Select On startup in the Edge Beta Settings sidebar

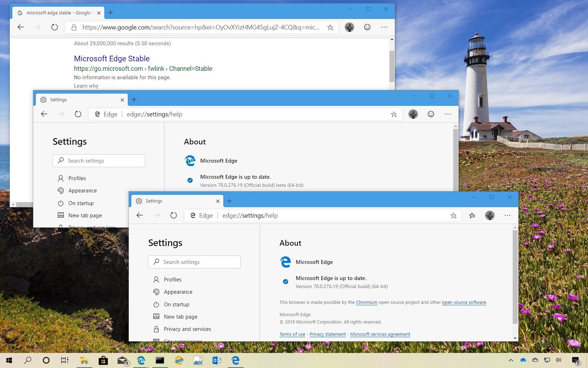click(x=81, y=203)
